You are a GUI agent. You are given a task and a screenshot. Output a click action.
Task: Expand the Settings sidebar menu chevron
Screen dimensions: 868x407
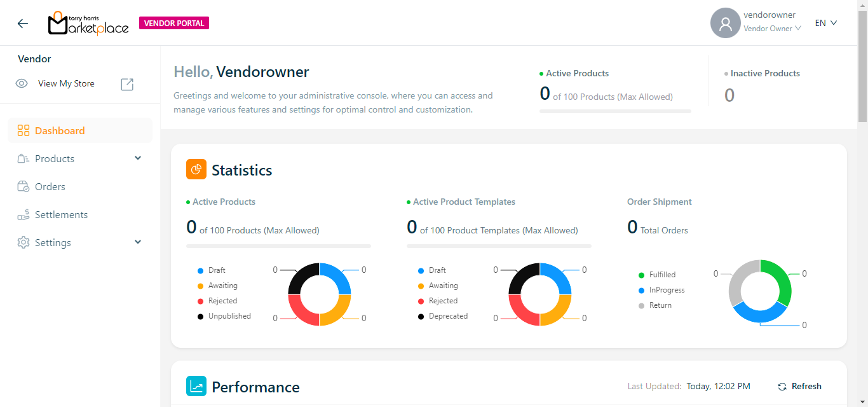click(x=138, y=242)
